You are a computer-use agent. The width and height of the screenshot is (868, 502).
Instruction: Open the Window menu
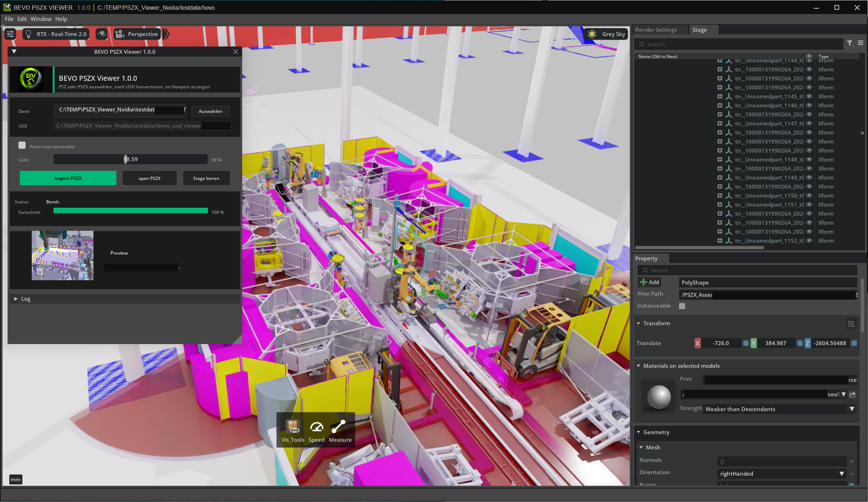click(41, 19)
